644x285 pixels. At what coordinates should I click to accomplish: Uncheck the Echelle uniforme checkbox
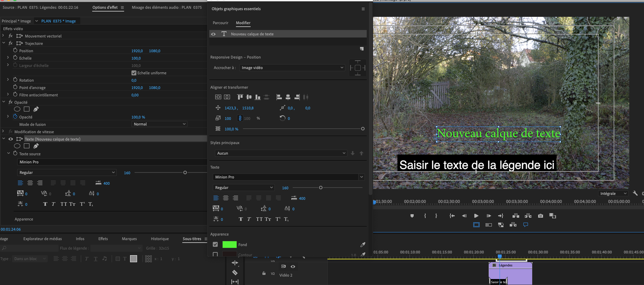[134, 73]
